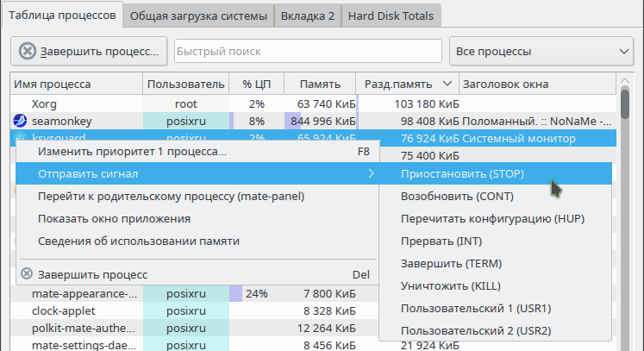Sort by Заголовок окна column header
Viewport: 644px width, 351px height.
tap(537, 84)
